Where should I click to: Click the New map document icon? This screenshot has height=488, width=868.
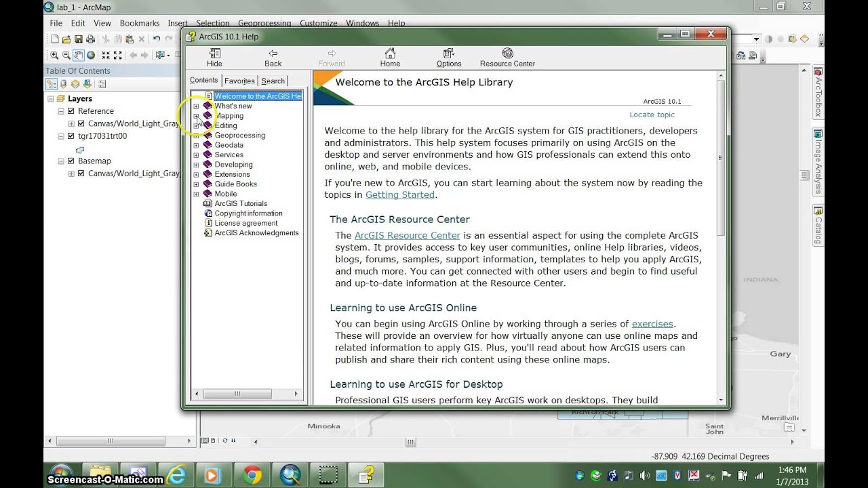(x=55, y=39)
